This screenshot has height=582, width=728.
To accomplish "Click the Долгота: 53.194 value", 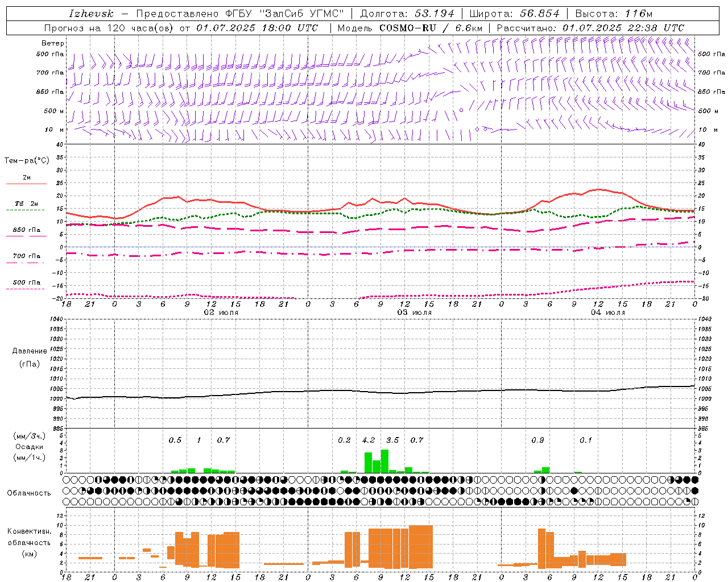I will pos(407,14).
